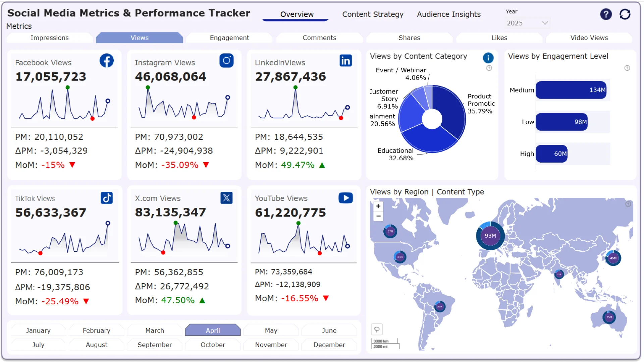The height and width of the screenshot is (362, 644).
Task: Click Facebook Views total 17,055,723
Action: [x=51, y=77]
